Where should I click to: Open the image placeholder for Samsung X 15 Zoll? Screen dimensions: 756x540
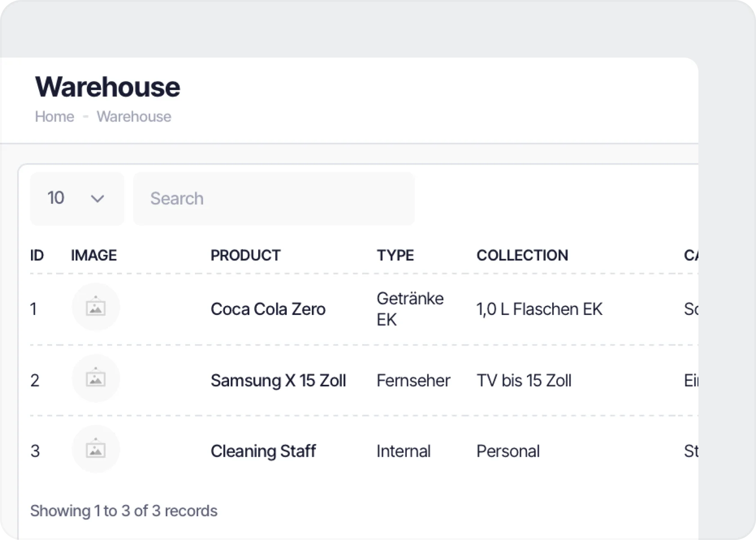(x=96, y=378)
